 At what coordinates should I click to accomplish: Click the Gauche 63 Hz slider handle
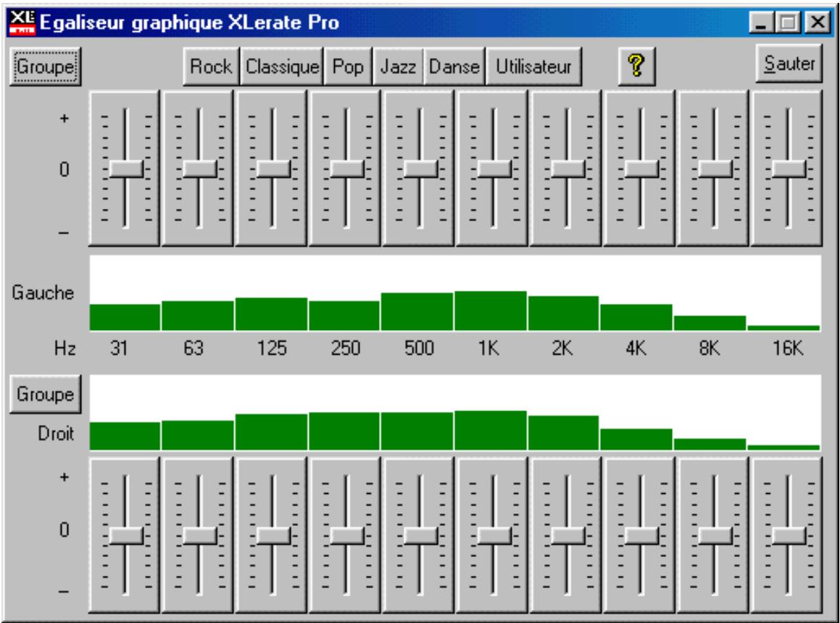[200, 169]
